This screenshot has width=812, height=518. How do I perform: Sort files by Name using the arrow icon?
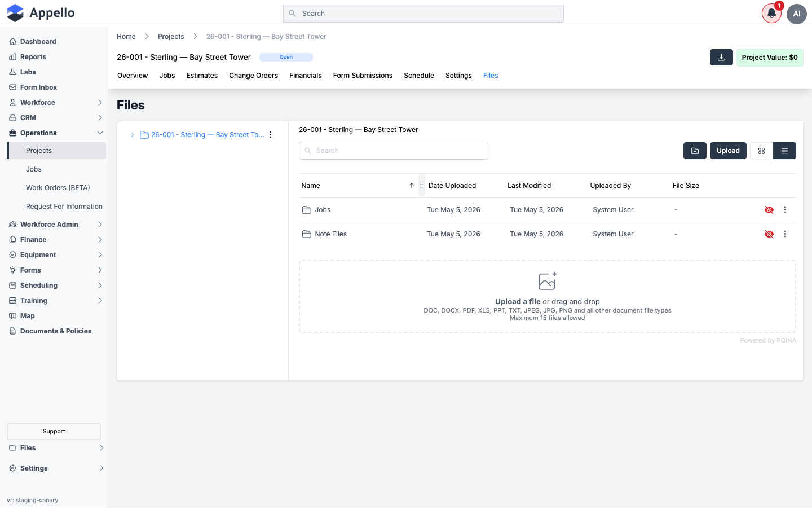[412, 186]
